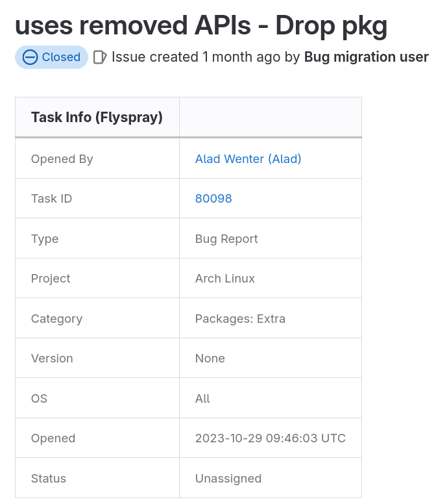Click the '1 month ago' creation timestamp
This screenshot has height=504, width=436.
[x=241, y=57]
